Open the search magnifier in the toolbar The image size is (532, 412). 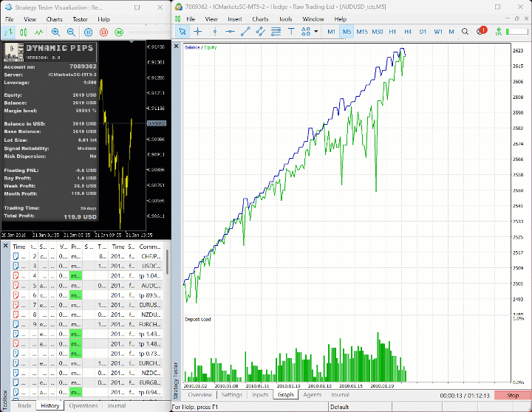click(465, 32)
